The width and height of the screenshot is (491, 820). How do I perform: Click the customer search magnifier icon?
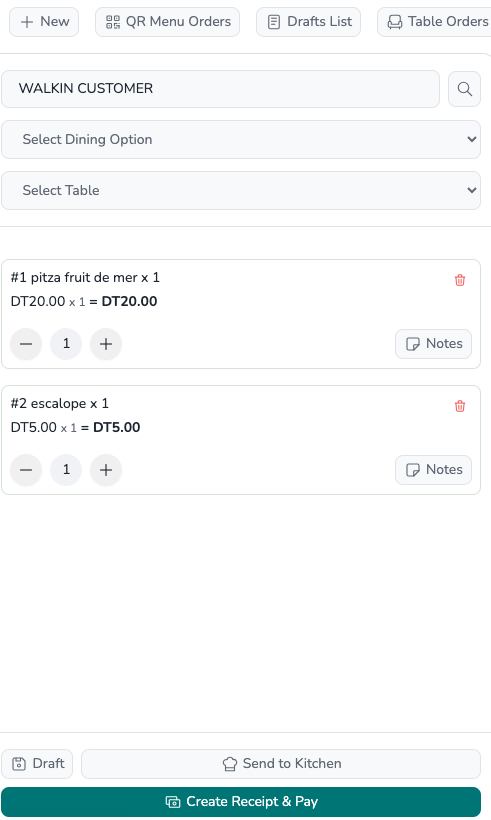[464, 89]
